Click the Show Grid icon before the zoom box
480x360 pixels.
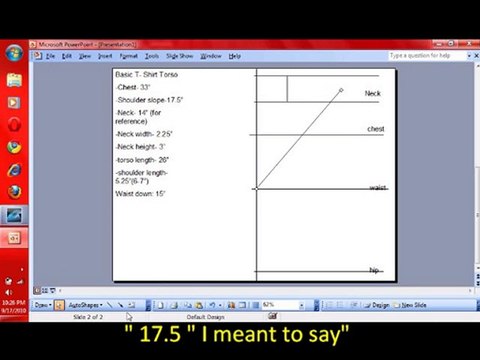(x=256, y=305)
